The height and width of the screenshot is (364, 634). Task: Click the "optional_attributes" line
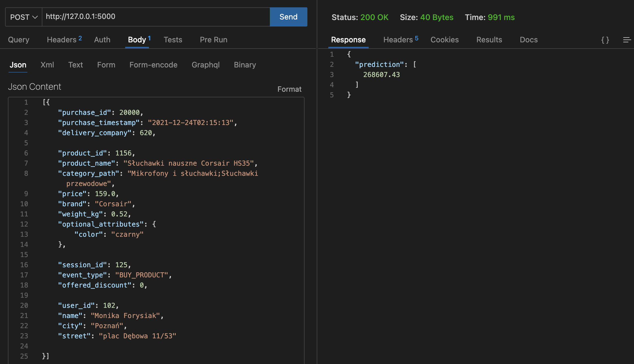pos(107,224)
